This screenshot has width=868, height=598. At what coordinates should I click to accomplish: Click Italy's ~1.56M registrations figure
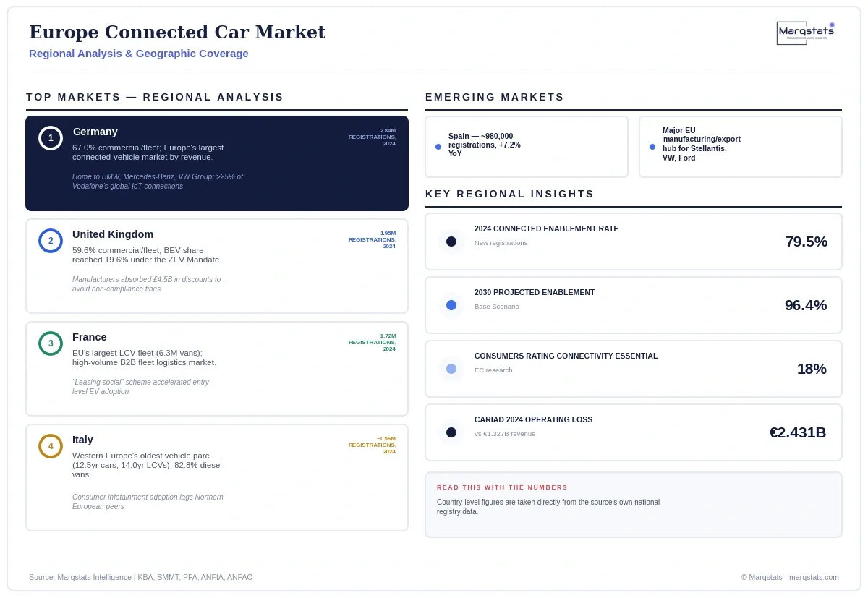pos(373,445)
